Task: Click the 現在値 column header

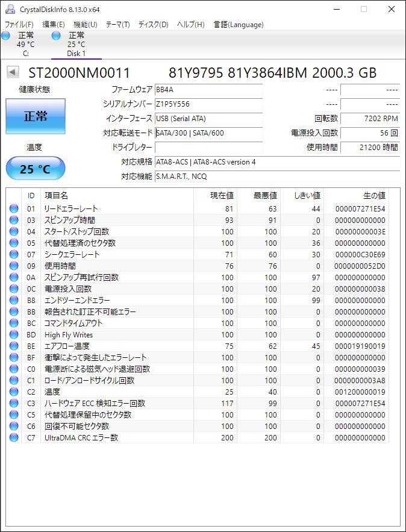Action: pyautogui.click(x=216, y=195)
